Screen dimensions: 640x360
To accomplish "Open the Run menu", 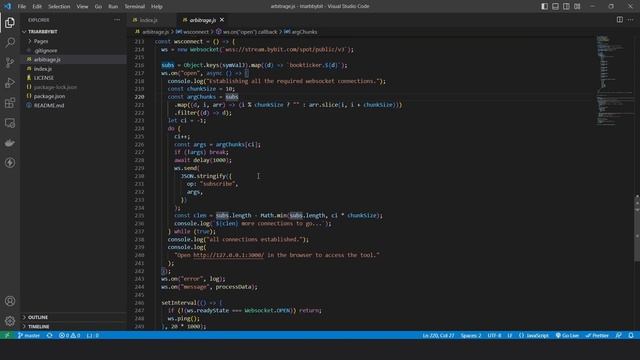I will coord(113,7).
